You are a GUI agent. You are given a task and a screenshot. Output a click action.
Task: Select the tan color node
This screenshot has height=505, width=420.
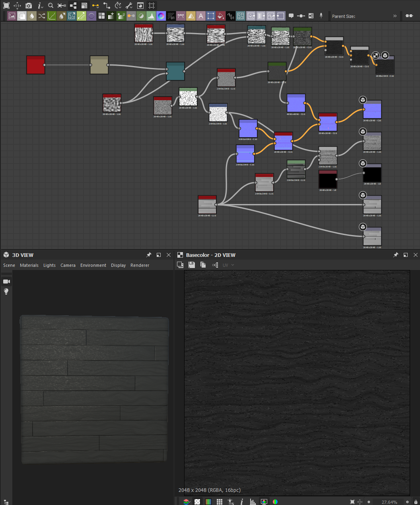tap(99, 65)
